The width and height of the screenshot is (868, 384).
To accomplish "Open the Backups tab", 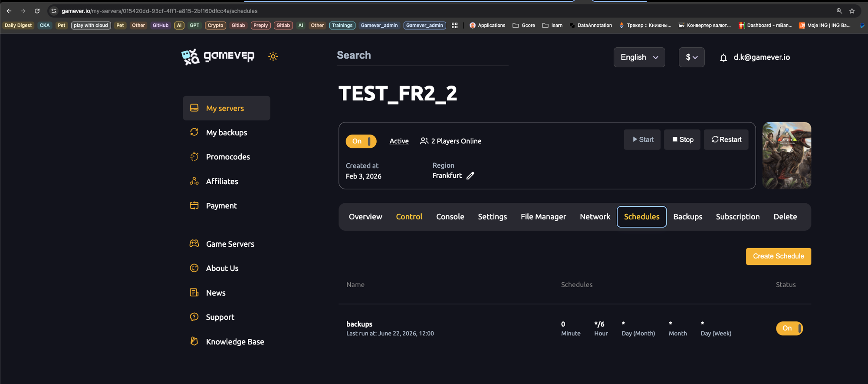I will (x=687, y=217).
